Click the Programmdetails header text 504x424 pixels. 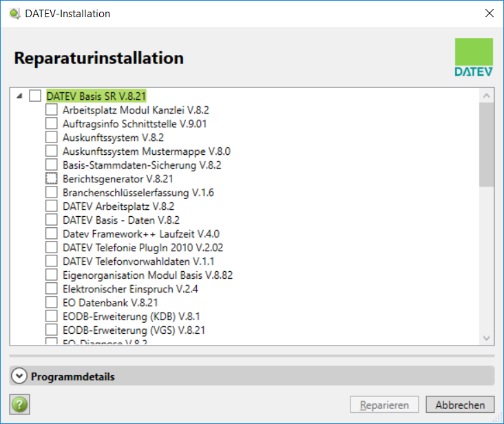coord(73,377)
